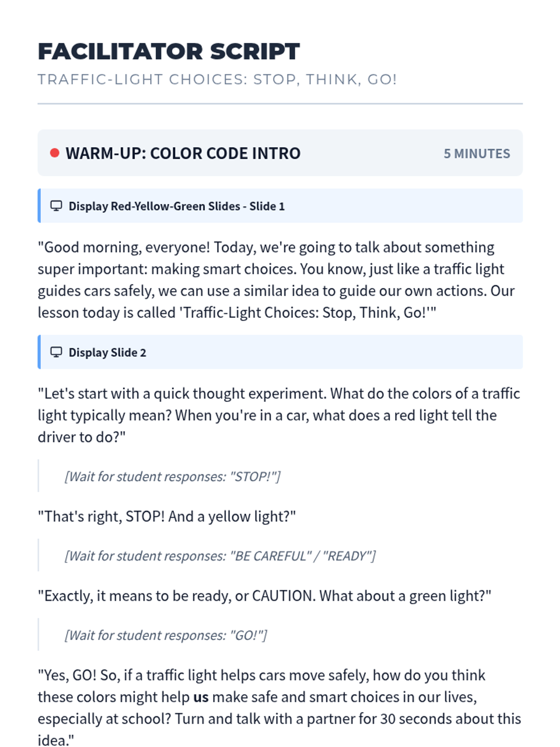Click the 5 Minutes duration label
Viewport: 560px width, 747px height.
point(476,154)
